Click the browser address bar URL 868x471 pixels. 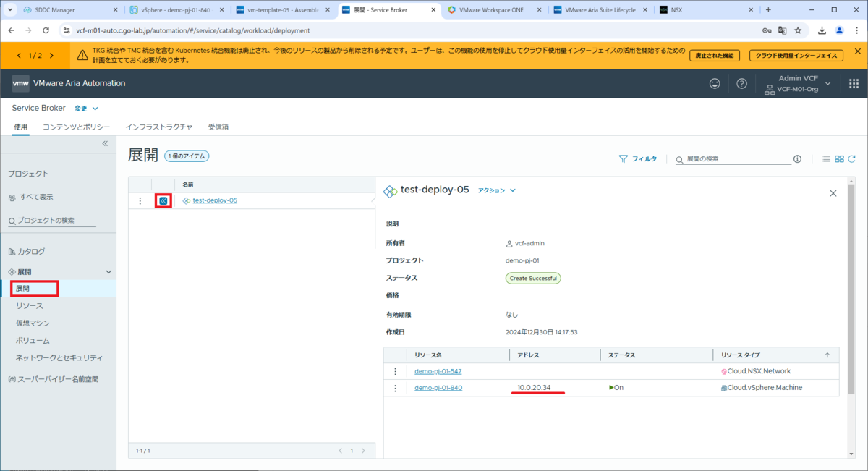[192, 30]
